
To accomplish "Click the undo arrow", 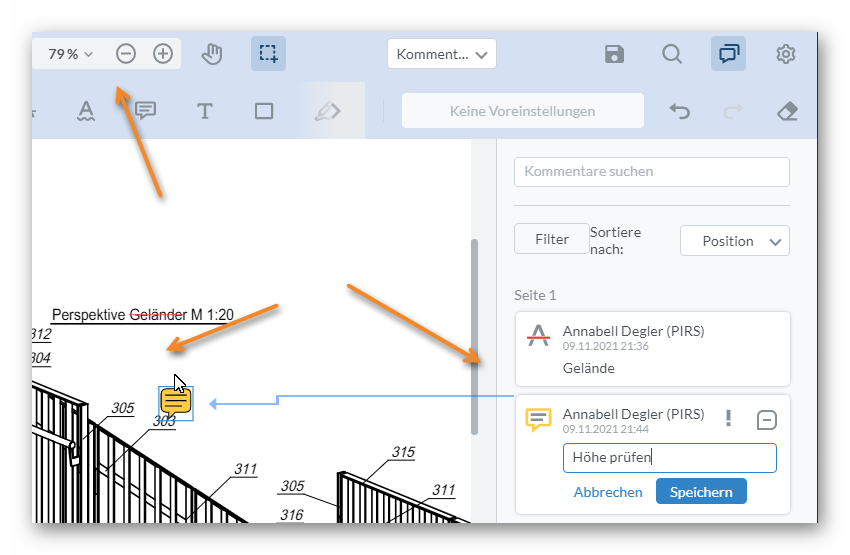I will pyautogui.click(x=680, y=111).
